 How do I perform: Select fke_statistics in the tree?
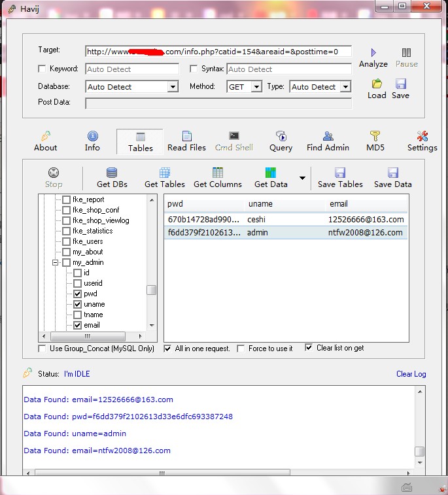click(92, 231)
